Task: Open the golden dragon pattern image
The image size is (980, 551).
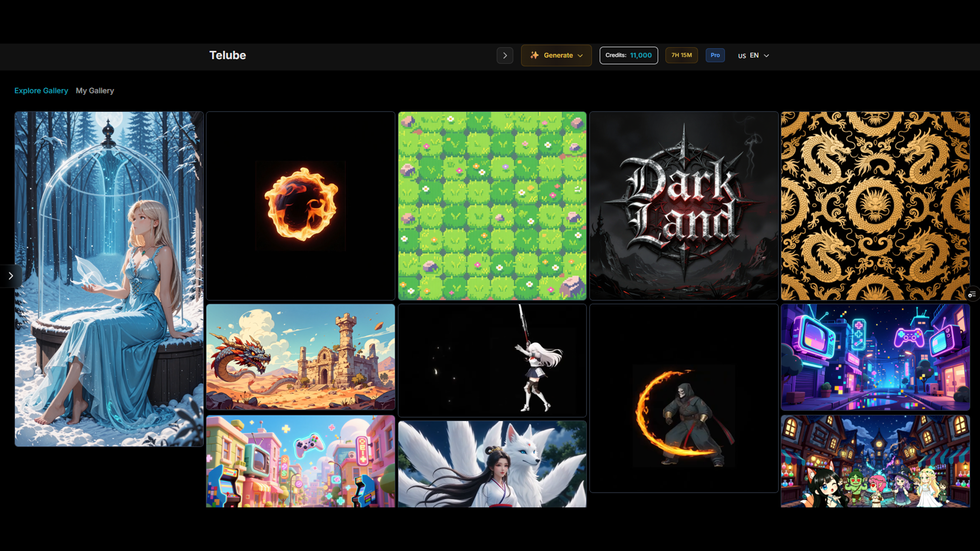Action: click(875, 206)
